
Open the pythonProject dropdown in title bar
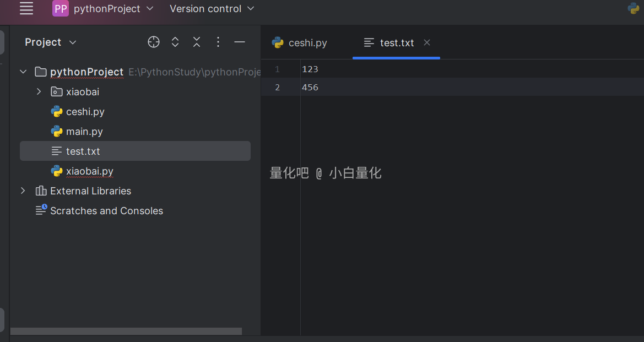(x=113, y=9)
